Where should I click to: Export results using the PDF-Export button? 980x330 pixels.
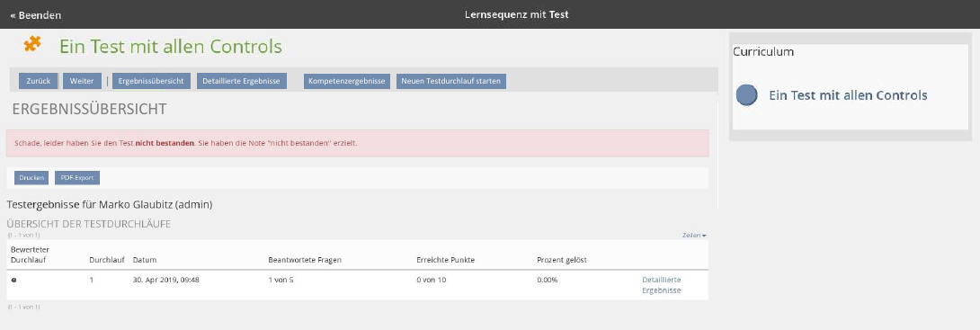(77, 178)
